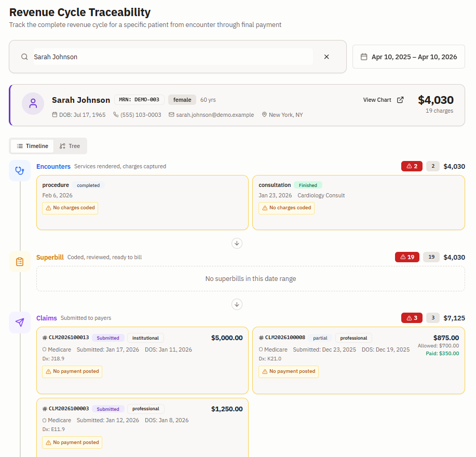Click the Encounters stethoscope icon
Screen dimensions: 476x457
click(20, 171)
